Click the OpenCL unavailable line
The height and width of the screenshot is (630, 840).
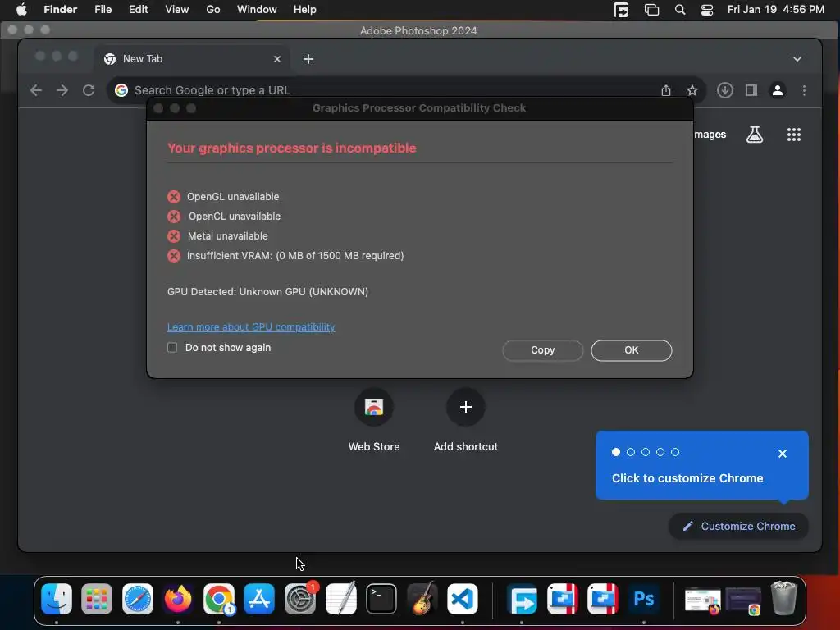coord(234,217)
